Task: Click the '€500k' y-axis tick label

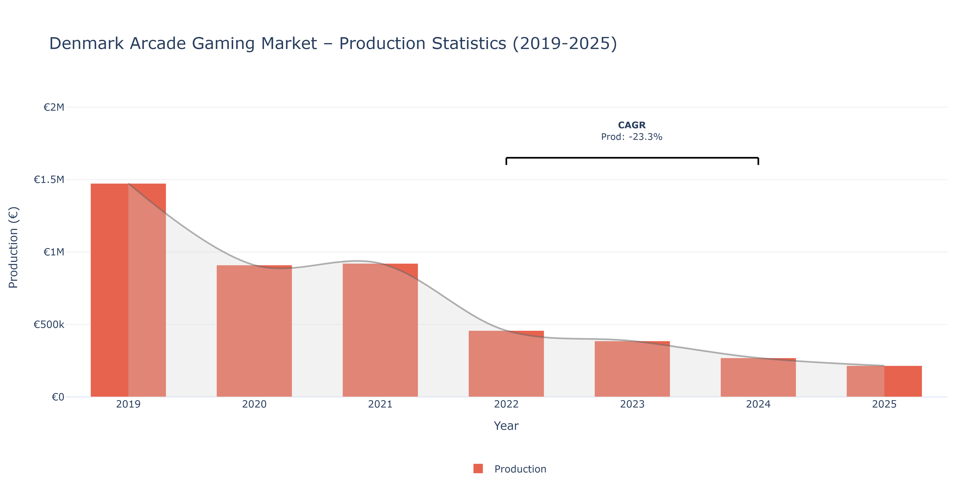Action: point(49,324)
